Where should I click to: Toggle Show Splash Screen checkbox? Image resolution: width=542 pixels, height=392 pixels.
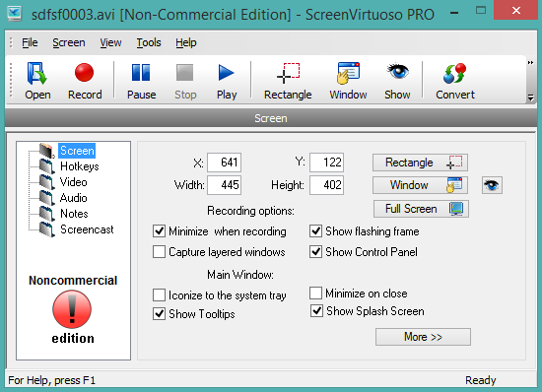click(x=316, y=311)
